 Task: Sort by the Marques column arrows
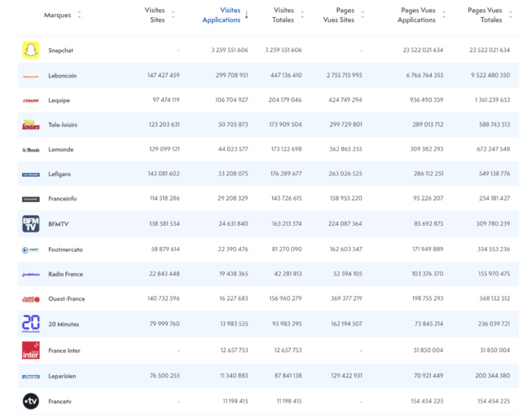tap(79, 15)
